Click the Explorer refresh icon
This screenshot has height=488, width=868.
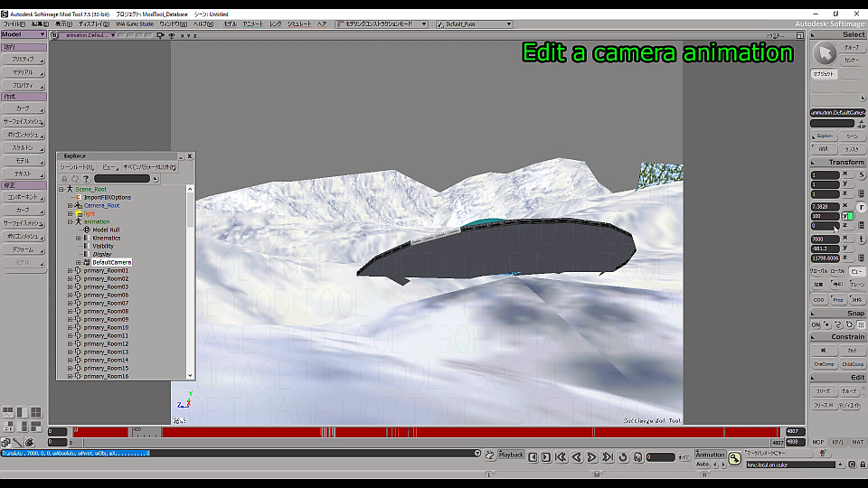pyautogui.click(x=74, y=179)
